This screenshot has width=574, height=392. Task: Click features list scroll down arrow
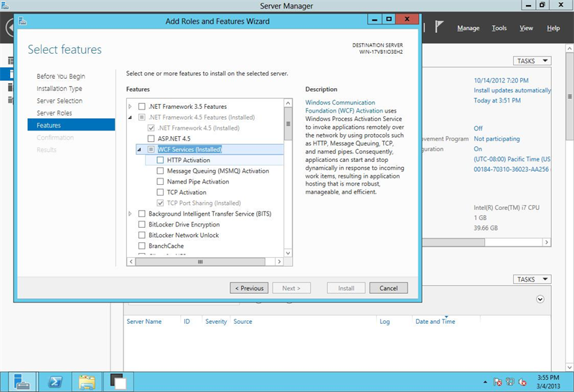[288, 253]
